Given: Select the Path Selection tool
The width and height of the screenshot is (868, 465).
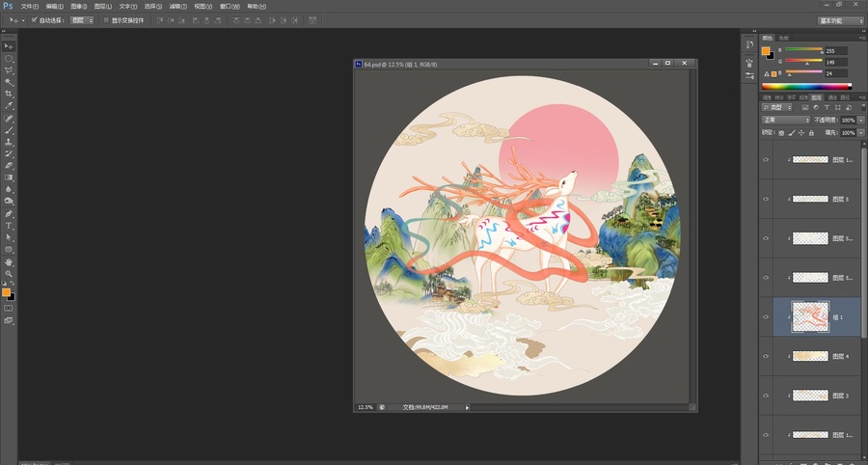Looking at the screenshot, I should pos(9,237).
